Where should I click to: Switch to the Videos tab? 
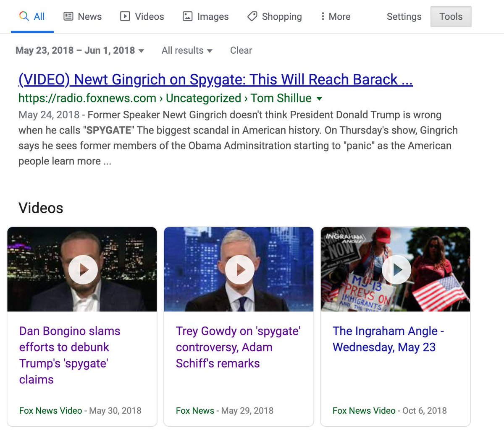[142, 16]
